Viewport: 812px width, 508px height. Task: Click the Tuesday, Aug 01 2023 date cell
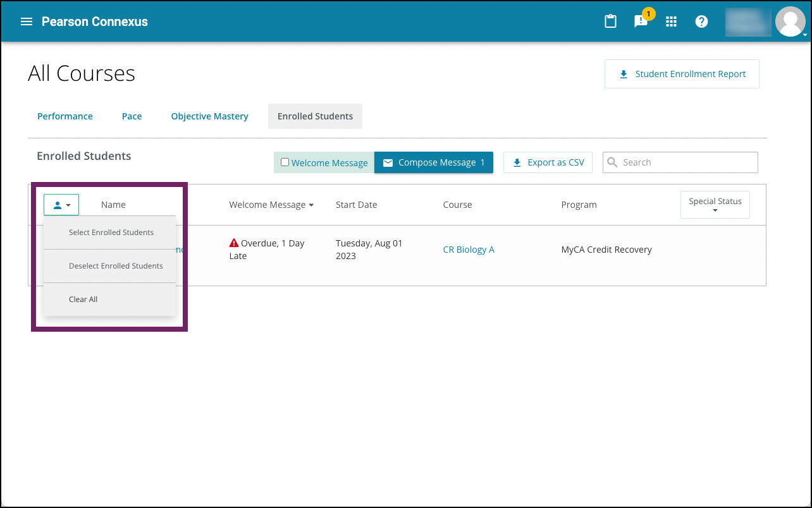click(369, 250)
